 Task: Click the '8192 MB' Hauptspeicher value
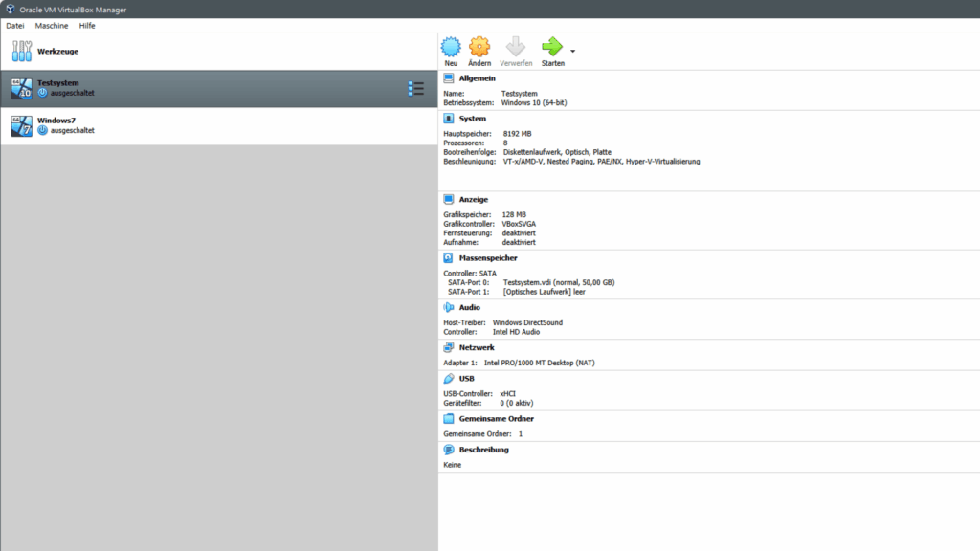pos(517,134)
